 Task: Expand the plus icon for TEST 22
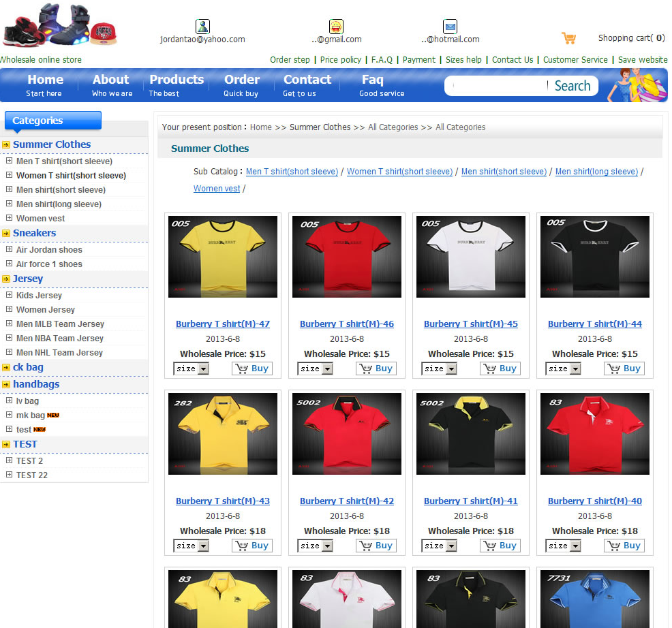tap(9, 475)
